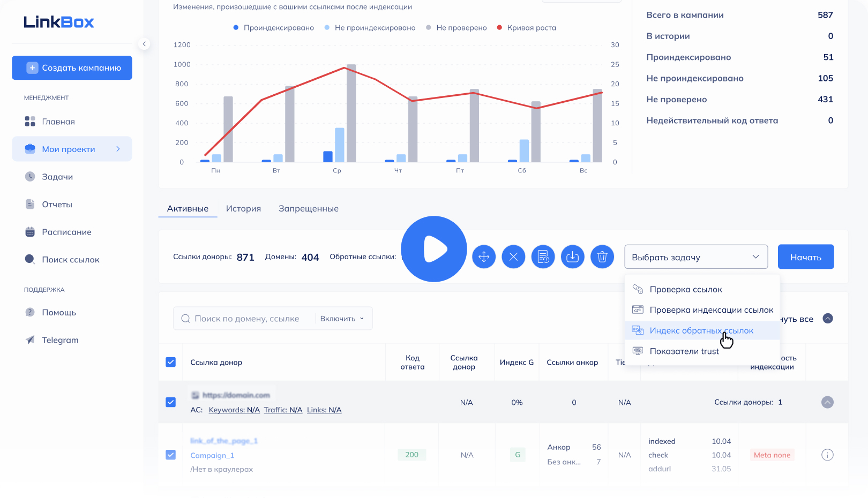Uncheck the domain row checkbox
This screenshot has width=868, height=498.
tap(171, 402)
